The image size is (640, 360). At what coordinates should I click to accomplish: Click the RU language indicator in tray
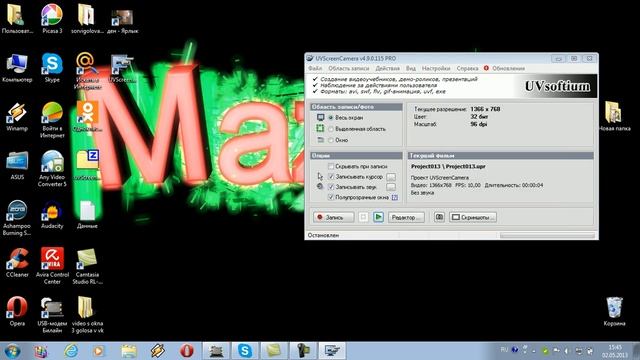[504, 350]
